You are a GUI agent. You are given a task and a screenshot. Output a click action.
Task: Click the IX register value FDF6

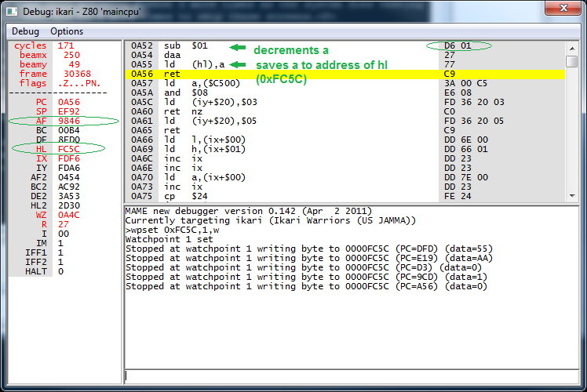69,158
